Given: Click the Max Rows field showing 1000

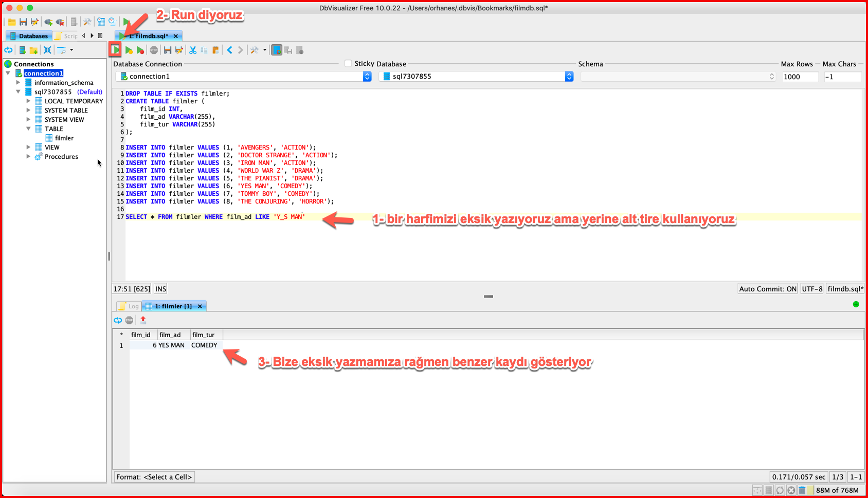Looking at the screenshot, I should click(x=800, y=77).
